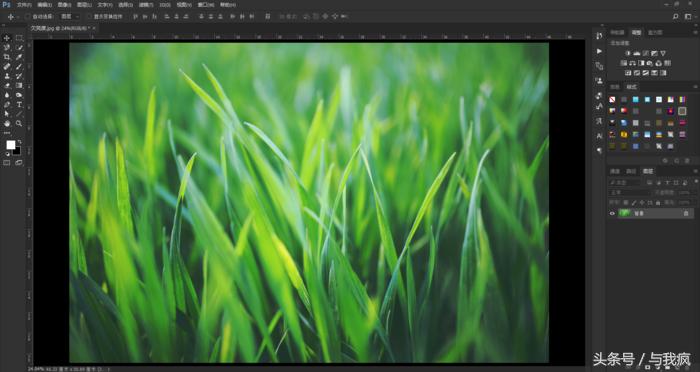The height and width of the screenshot is (372, 700).
Task: Select the Lasso tool
Action: (7, 47)
